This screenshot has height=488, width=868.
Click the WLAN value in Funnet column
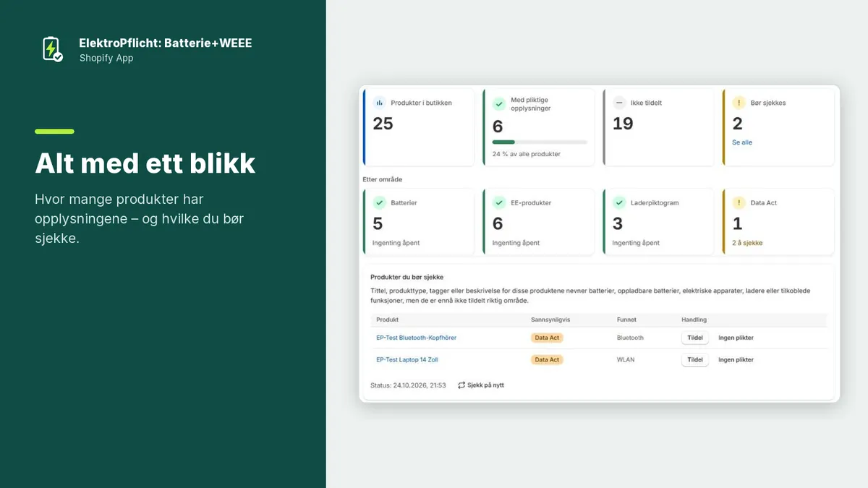[626, 359]
